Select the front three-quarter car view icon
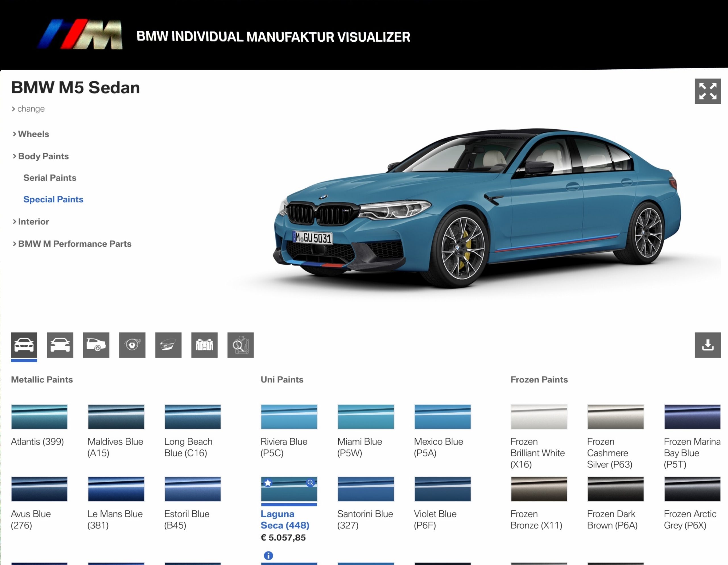The height and width of the screenshot is (565, 728). (24, 345)
